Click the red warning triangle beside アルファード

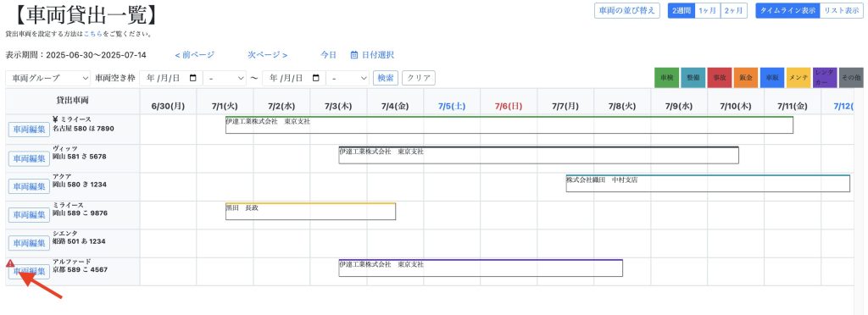pyautogui.click(x=10, y=263)
